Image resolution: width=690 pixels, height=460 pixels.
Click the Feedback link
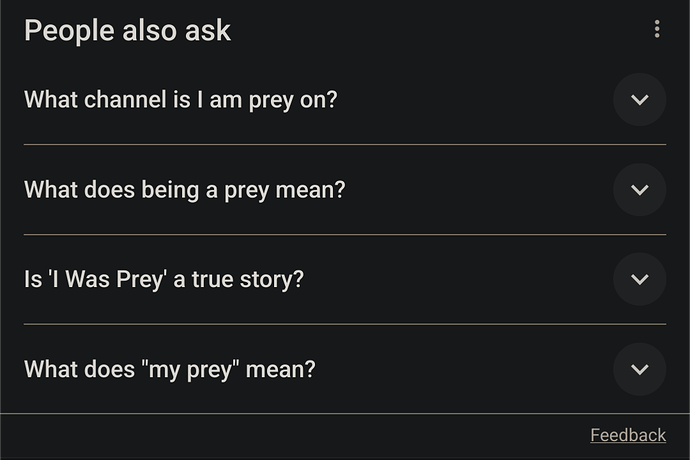pos(627,435)
